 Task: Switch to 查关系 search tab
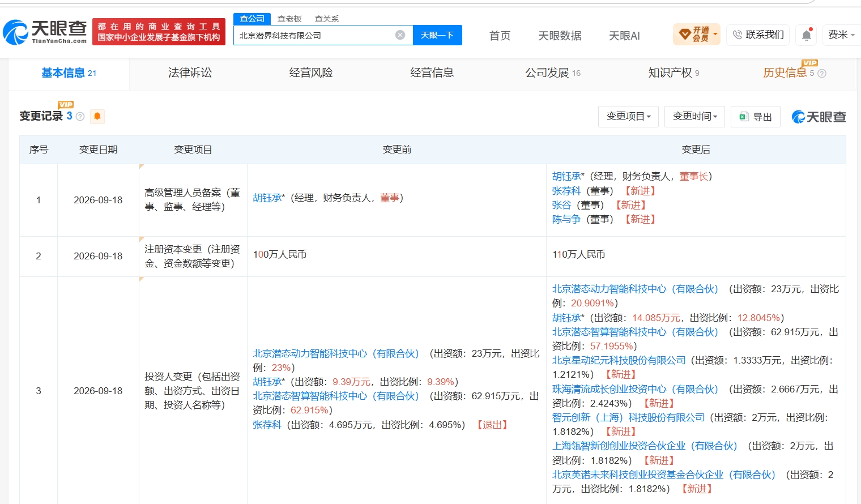[x=327, y=19]
